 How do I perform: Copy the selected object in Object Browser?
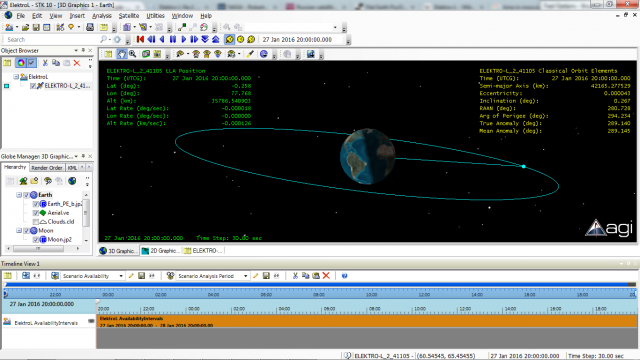(x=56, y=63)
